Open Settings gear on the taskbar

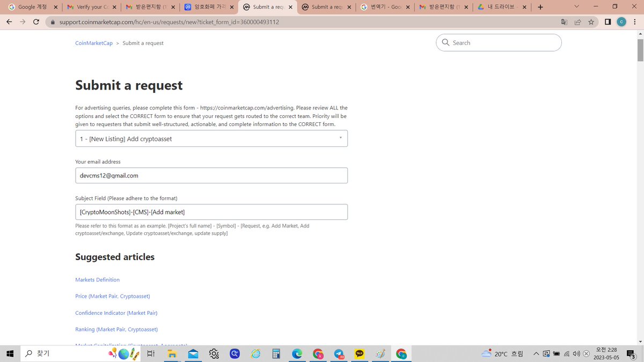[x=214, y=354]
